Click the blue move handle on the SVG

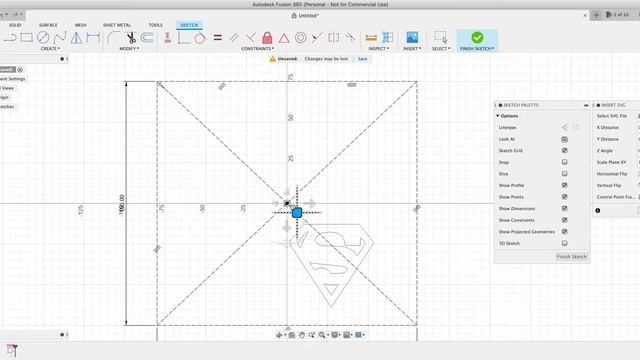tap(297, 212)
